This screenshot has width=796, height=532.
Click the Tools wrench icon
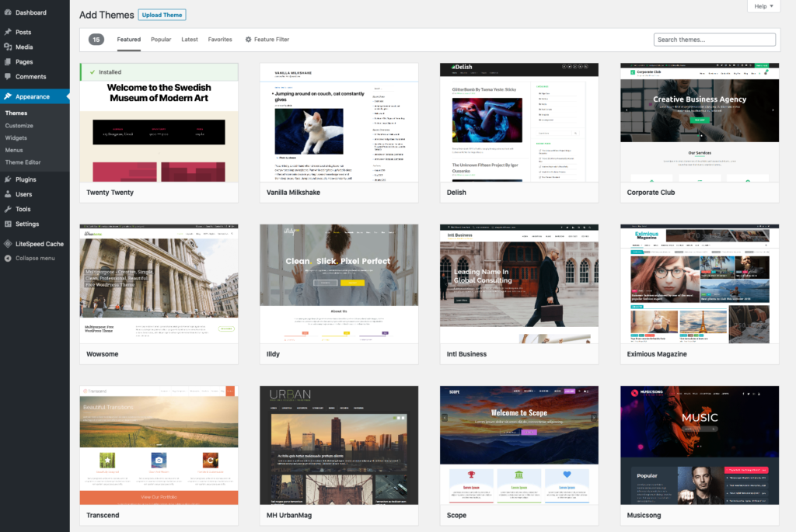[8, 209]
